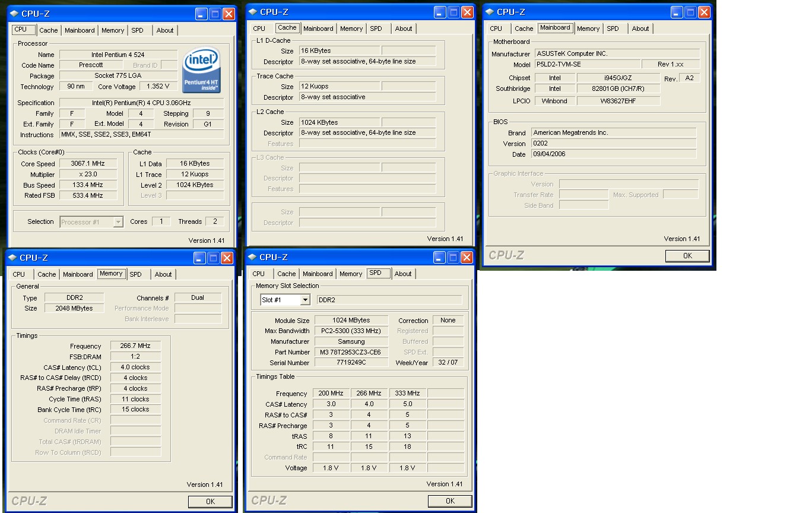Screen dimensions: 812x513
Task: Close the Mainboard tab window
Action: click(704, 12)
